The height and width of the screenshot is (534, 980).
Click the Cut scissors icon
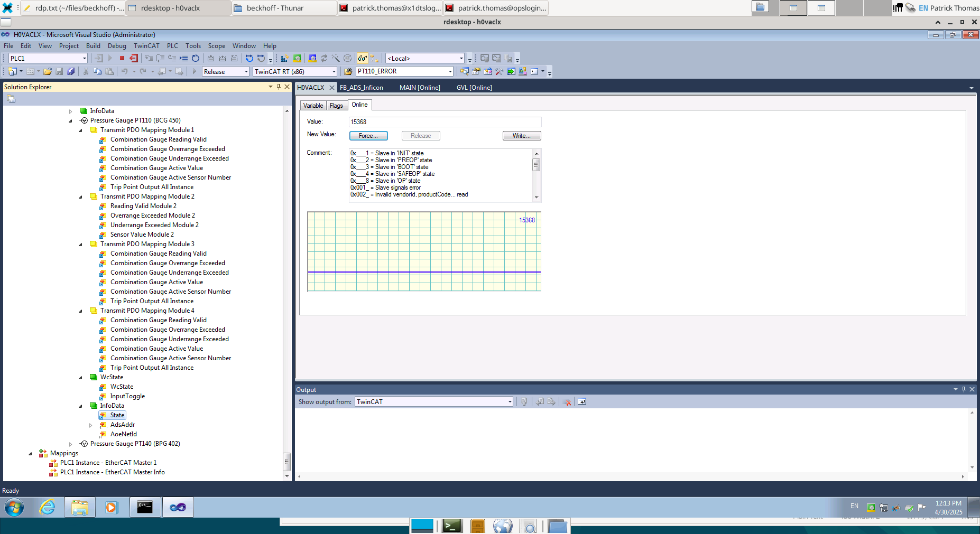click(x=86, y=72)
